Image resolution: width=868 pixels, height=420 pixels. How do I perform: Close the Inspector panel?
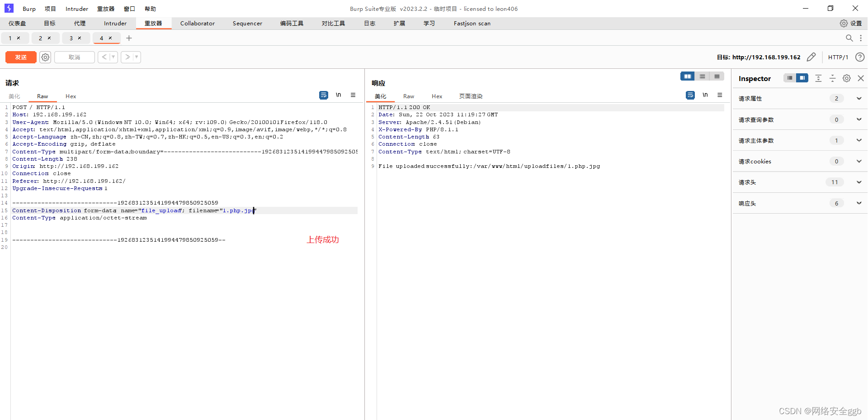(x=861, y=78)
